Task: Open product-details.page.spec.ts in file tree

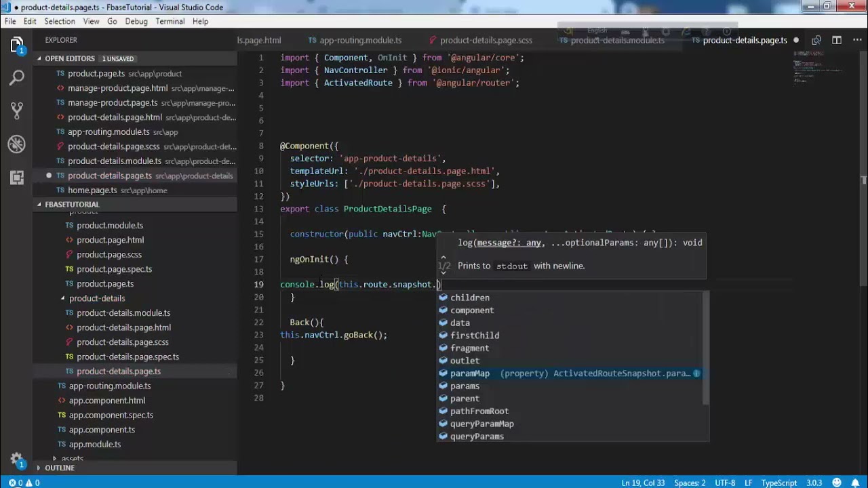Action: pos(135,357)
